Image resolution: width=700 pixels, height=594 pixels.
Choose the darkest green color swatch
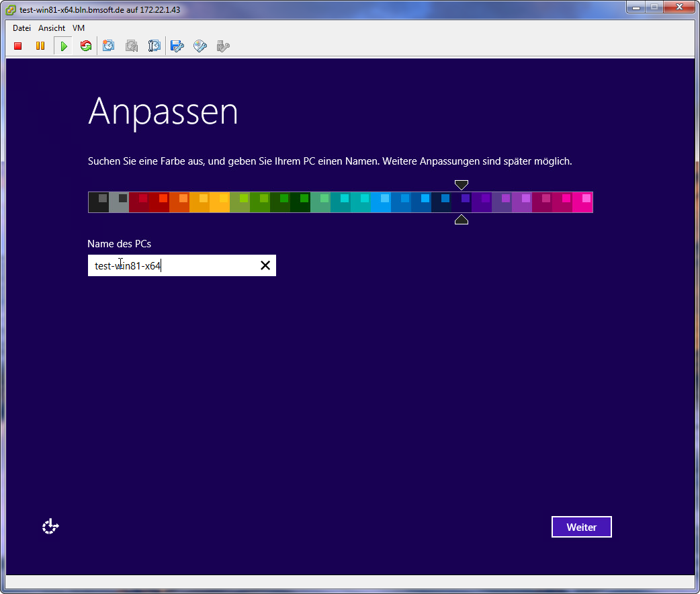300,202
